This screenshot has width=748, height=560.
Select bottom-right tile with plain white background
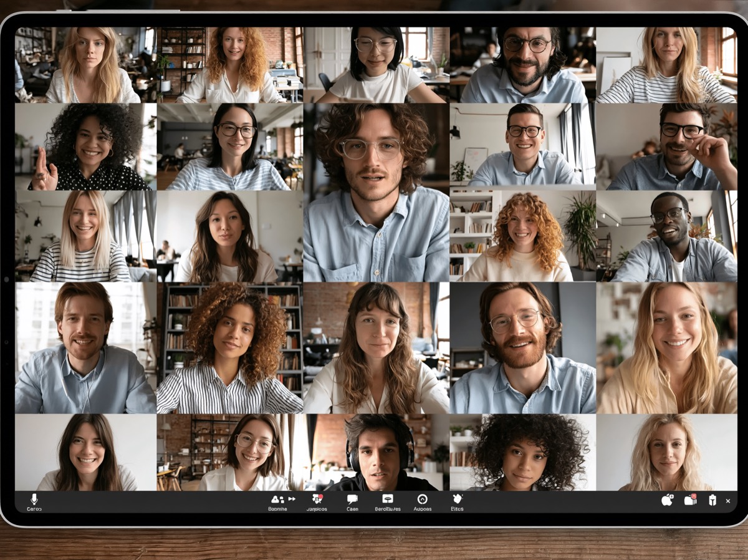(666, 452)
